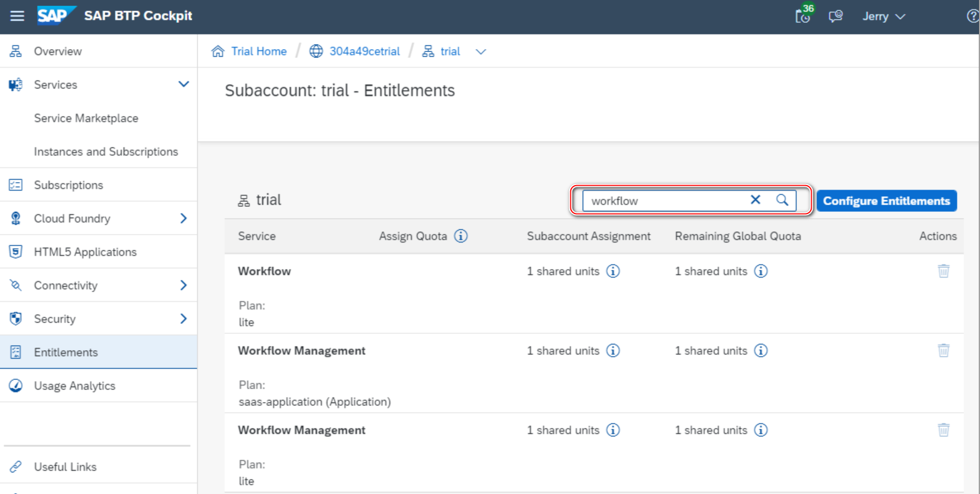This screenshot has height=494, width=980.
Task: Delete the Workflow Management saas-application entitlement
Action: point(943,351)
